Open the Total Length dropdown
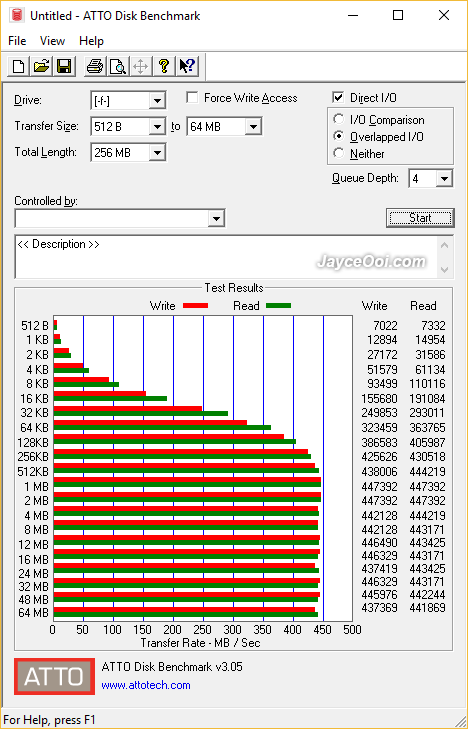Screen dimensions: 468x729 (x=158, y=152)
